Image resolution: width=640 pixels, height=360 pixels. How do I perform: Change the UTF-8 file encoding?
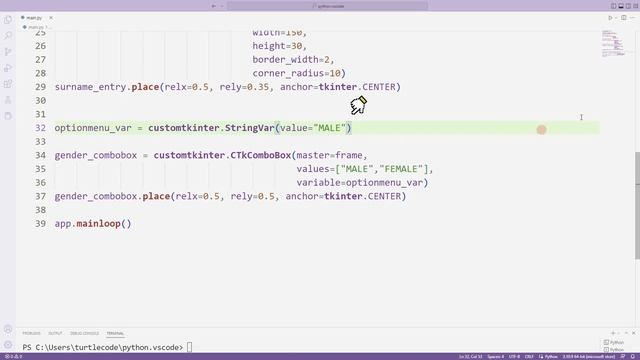tap(514, 357)
